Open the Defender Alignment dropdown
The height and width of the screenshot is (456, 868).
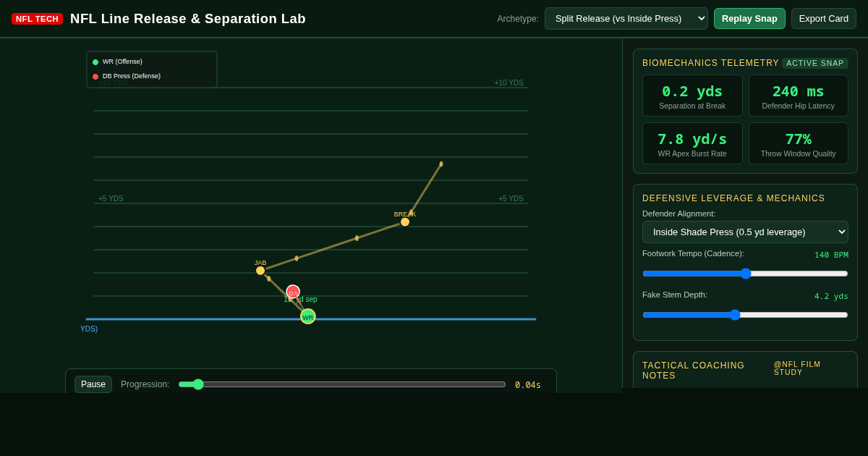click(745, 232)
